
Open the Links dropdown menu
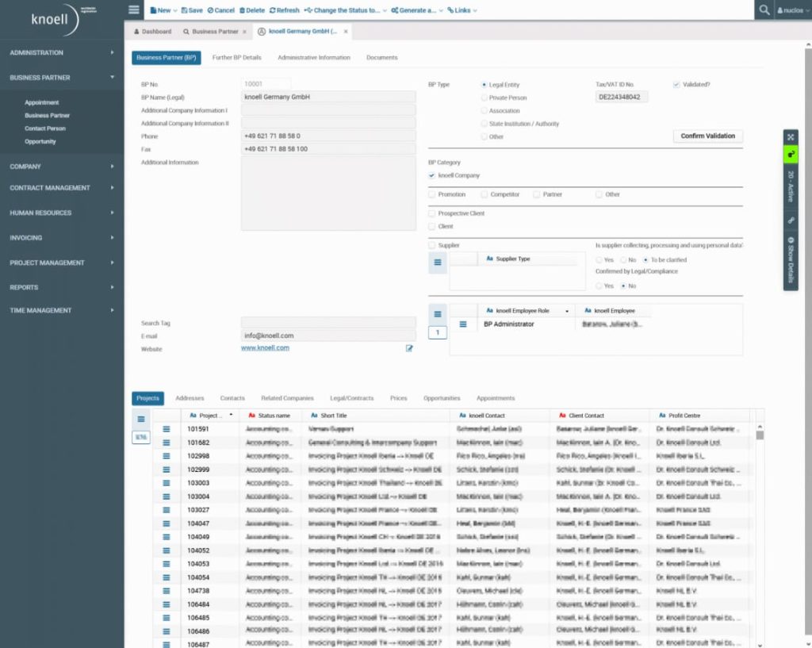coord(462,10)
